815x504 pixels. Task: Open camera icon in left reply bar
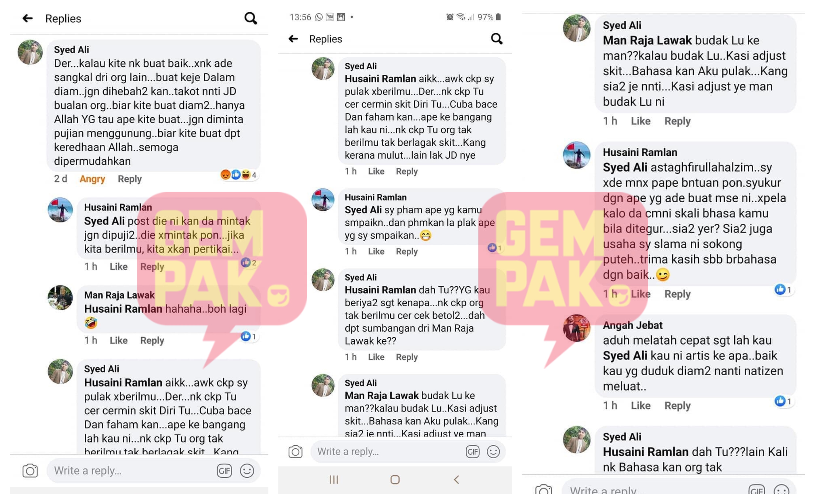click(x=30, y=471)
